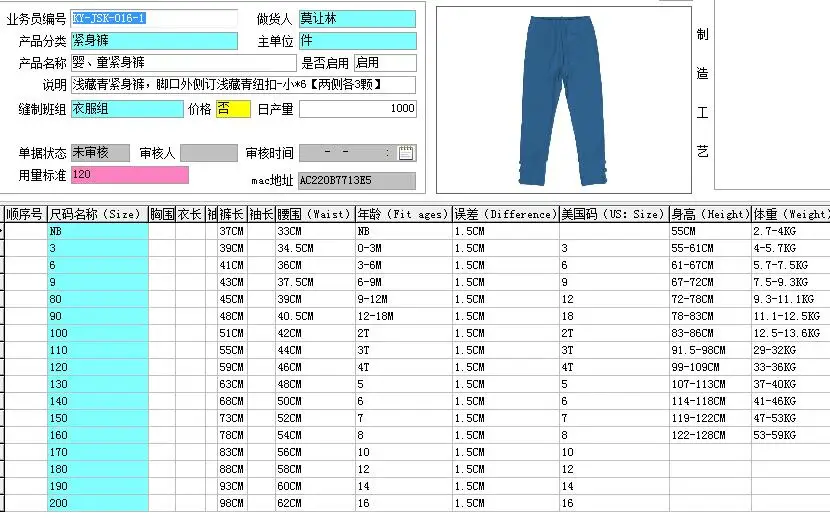Click the 误差 (Difference) column header
This screenshot has width=830, height=521.
pos(506,214)
